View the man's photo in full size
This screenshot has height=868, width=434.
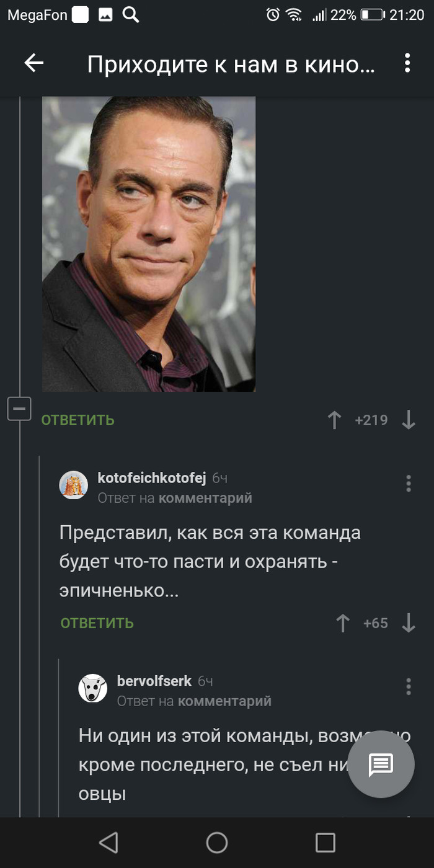pos(149,244)
